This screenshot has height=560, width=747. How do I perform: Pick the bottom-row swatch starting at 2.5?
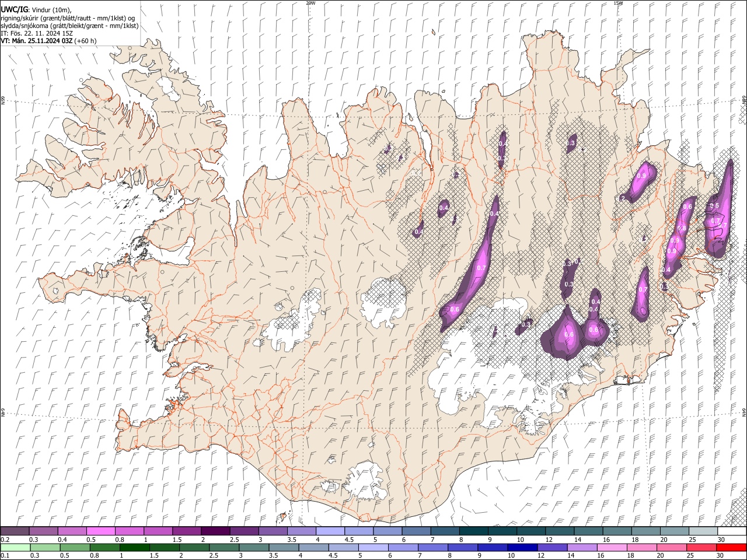(x=224, y=548)
